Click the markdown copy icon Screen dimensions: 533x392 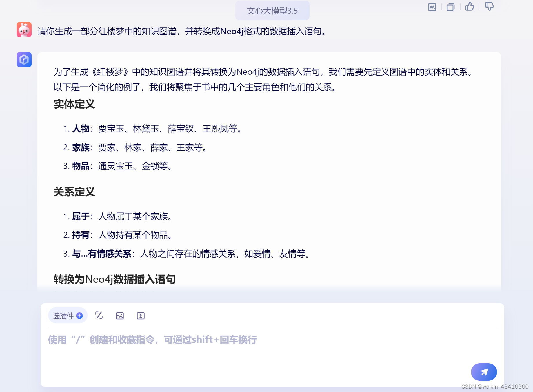[432, 7]
